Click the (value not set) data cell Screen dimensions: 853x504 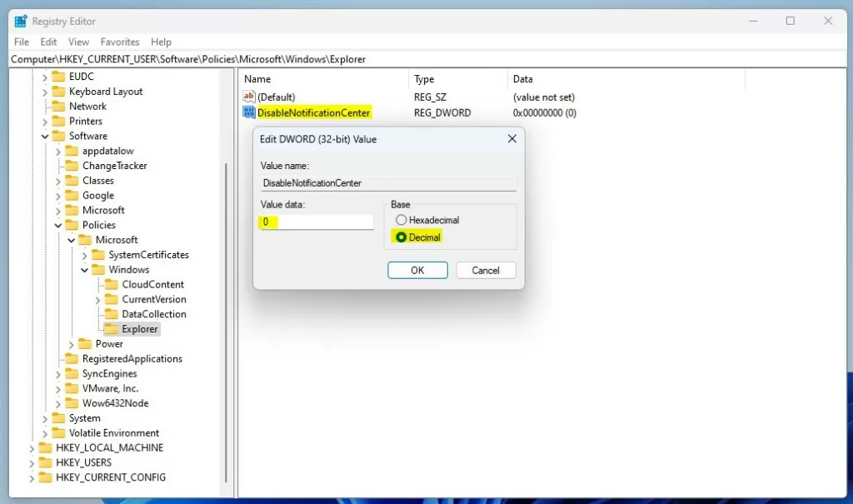point(543,97)
